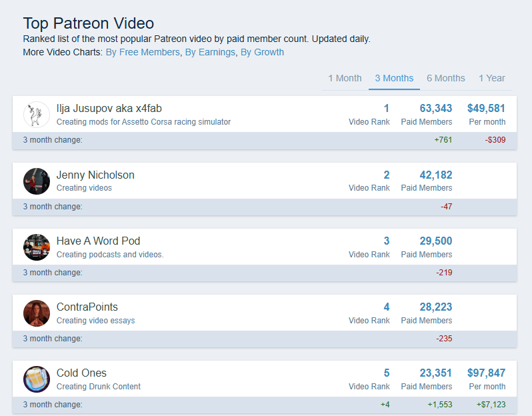Select the 3 Months tab
Screen dimensions: 532x416
[x=394, y=79]
